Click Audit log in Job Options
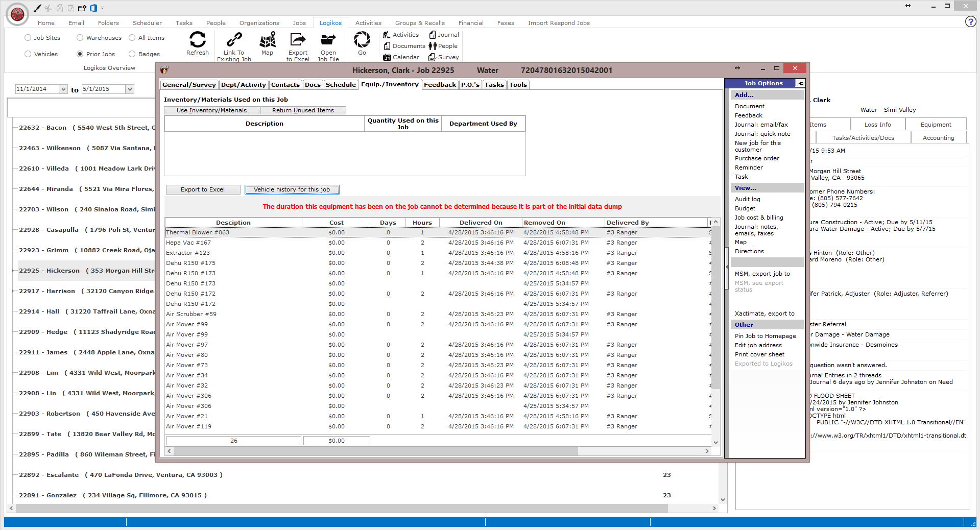Image resolution: width=980 pixels, height=530 pixels. pos(747,199)
